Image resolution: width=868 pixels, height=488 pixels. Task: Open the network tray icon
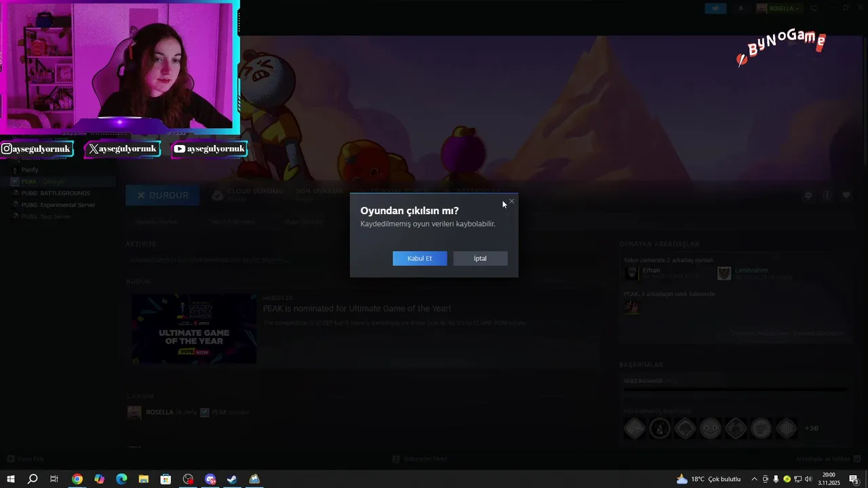pyautogui.click(x=797, y=479)
